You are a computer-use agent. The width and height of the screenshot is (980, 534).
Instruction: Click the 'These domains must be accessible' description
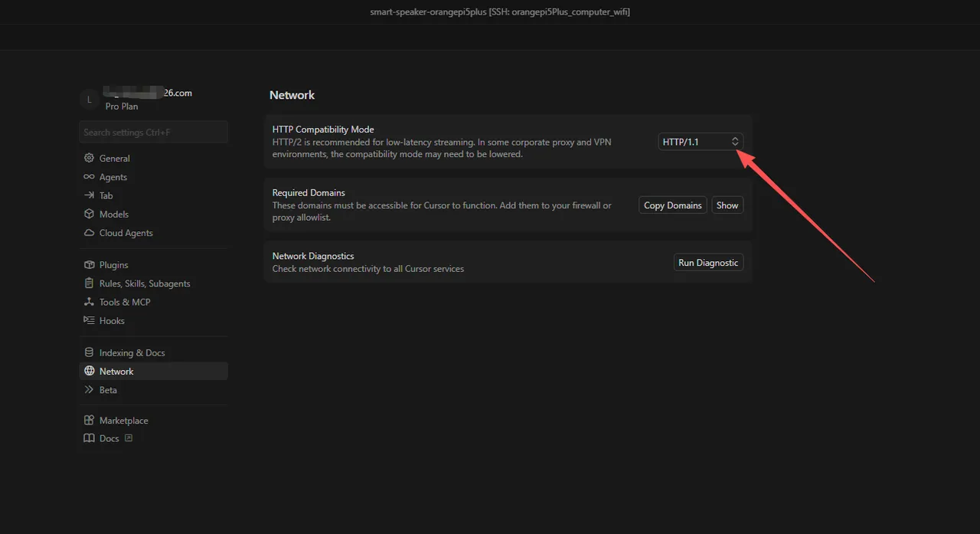[442, 211]
